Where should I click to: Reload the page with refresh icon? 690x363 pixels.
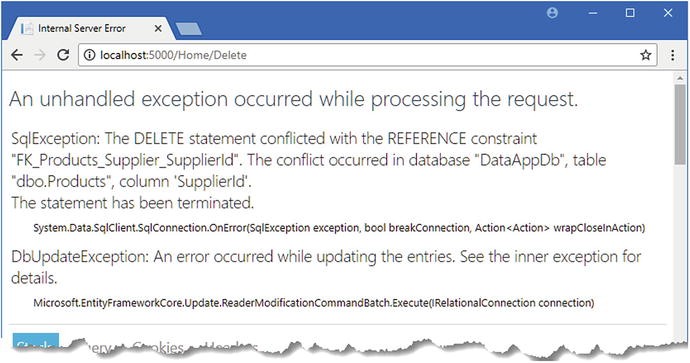coord(63,55)
